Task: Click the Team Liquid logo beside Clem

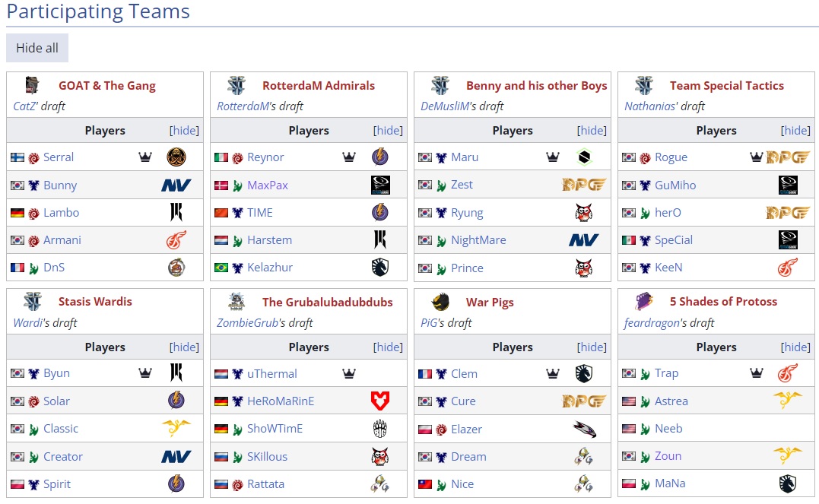Action: 583,373
